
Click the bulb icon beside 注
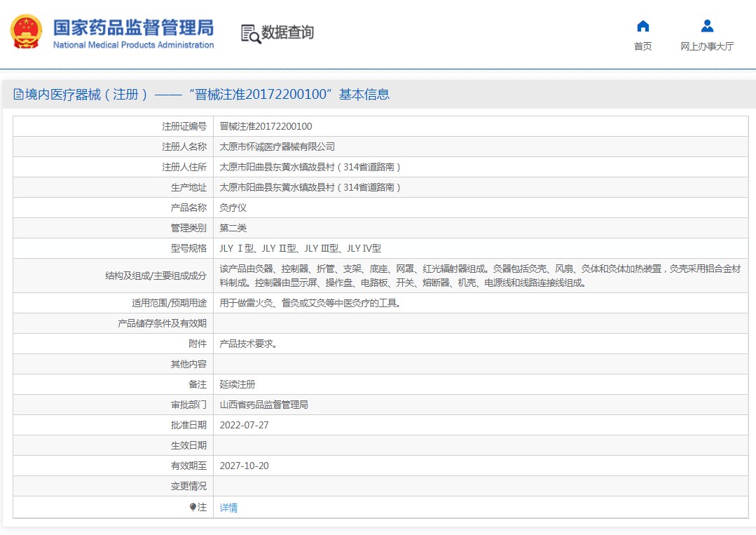point(193,507)
